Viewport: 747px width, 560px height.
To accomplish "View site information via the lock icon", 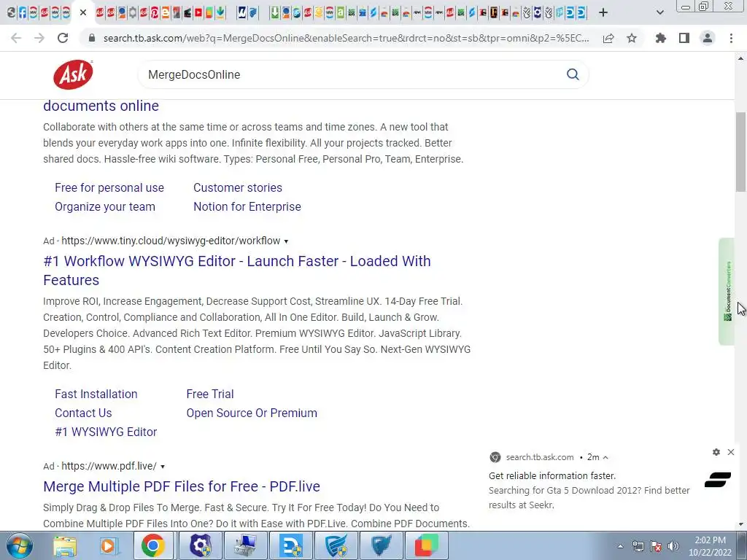I will [93, 38].
